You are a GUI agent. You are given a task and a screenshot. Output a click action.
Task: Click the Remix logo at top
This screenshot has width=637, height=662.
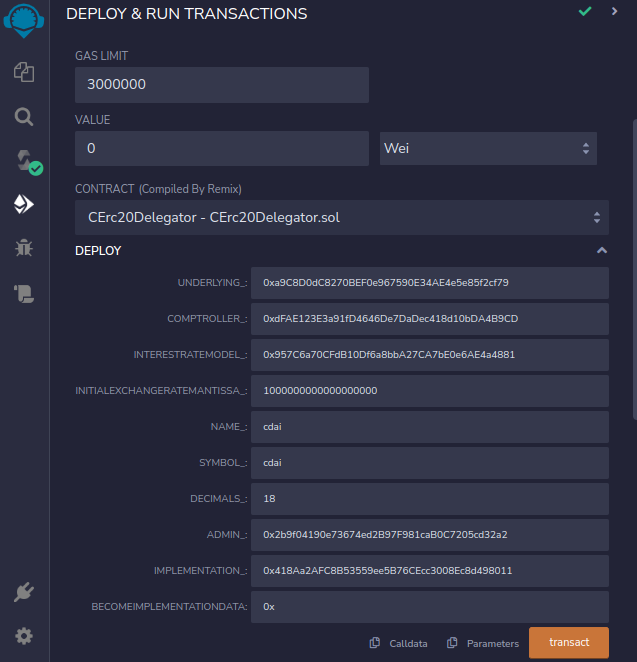24,20
